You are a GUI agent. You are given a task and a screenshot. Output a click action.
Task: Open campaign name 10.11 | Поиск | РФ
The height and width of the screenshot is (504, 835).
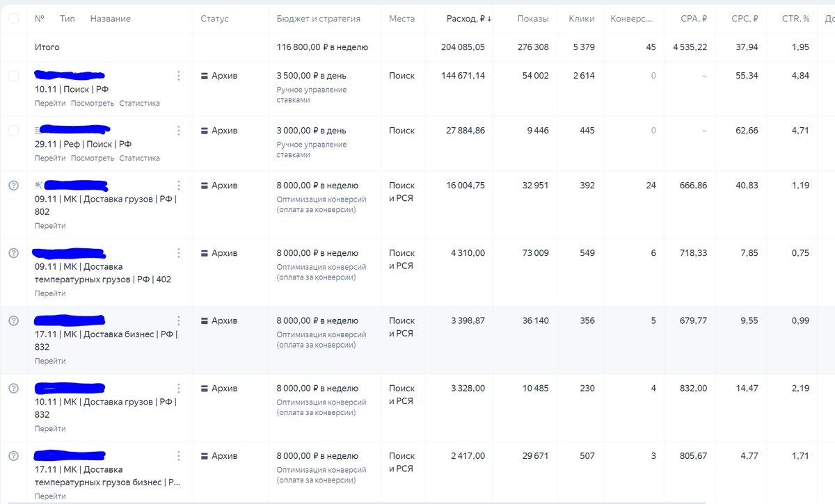tap(72, 89)
